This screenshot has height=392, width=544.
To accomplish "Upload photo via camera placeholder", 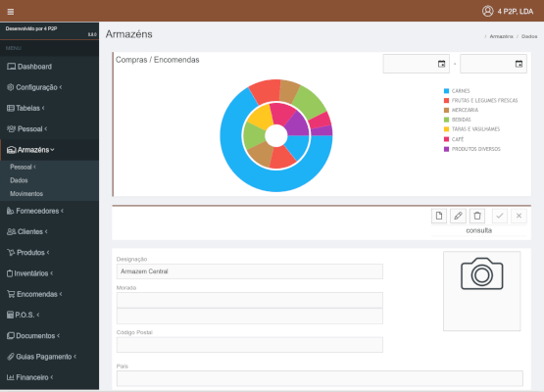I will click(x=481, y=291).
